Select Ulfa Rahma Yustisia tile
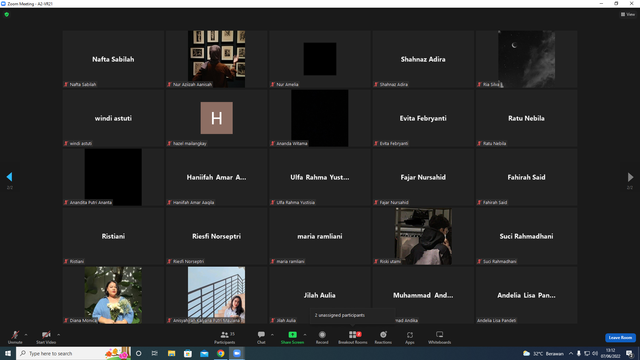This screenshot has height=360, width=640. click(x=320, y=177)
